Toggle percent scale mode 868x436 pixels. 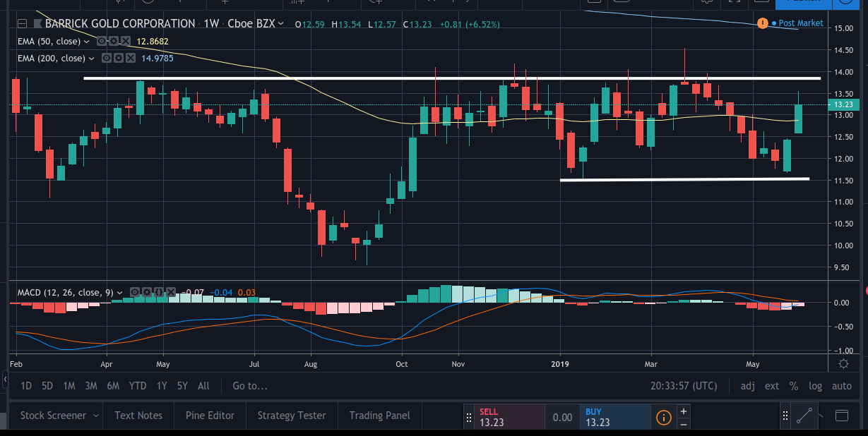click(794, 386)
